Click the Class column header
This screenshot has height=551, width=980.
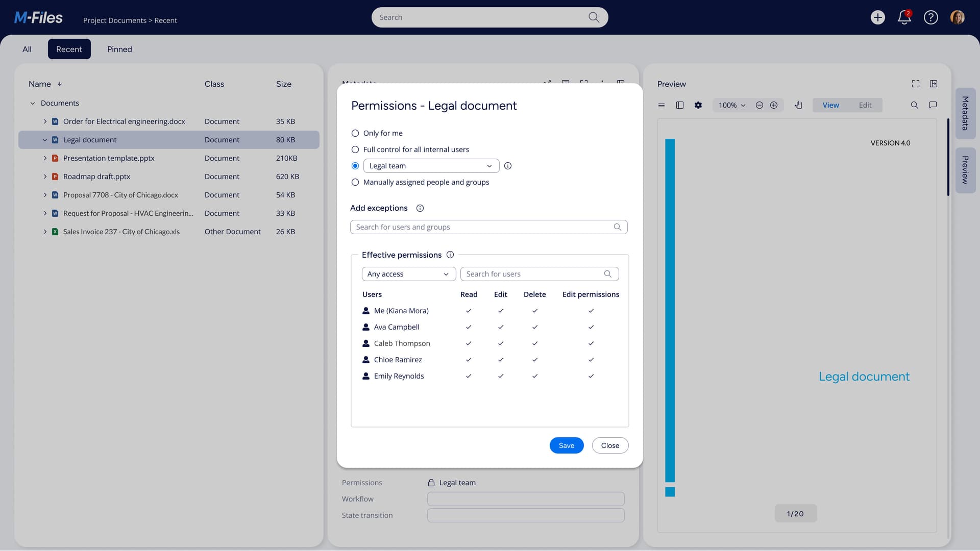coord(214,84)
